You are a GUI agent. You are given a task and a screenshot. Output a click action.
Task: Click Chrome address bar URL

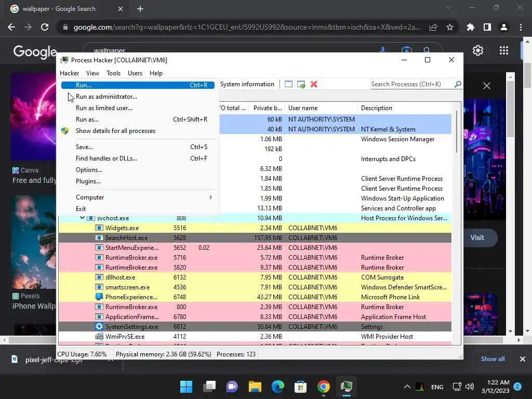pyautogui.click(x=247, y=27)
